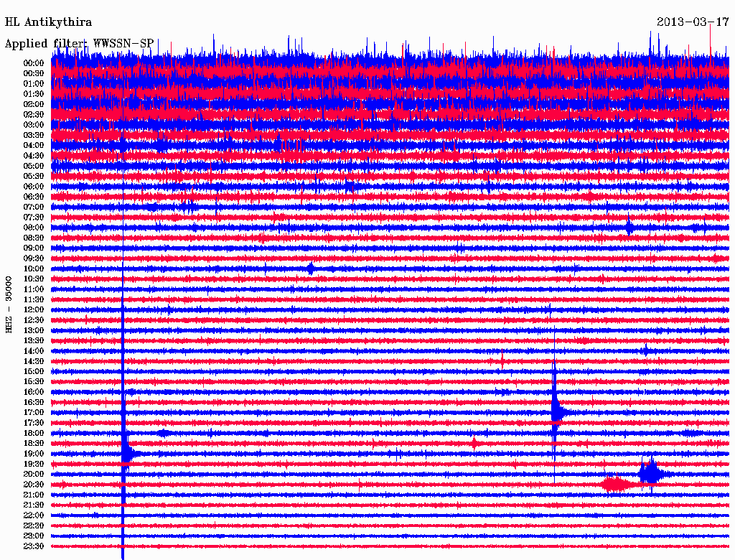Select the 05:30 time label
Screen dimensions: 735x560
pos(34,176)
